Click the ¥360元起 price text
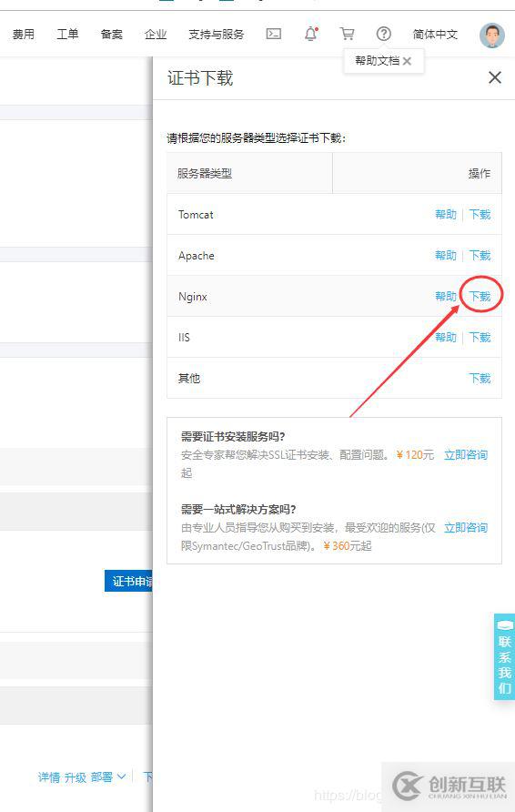515x812 pixels. point(348,546)
